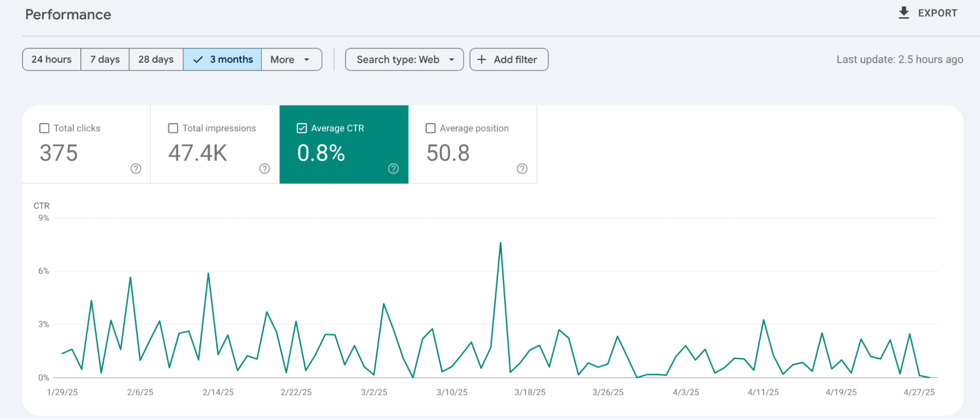Click the 0% y-axis label
Screen dimensions: 980x420
[x=44, y=378]
